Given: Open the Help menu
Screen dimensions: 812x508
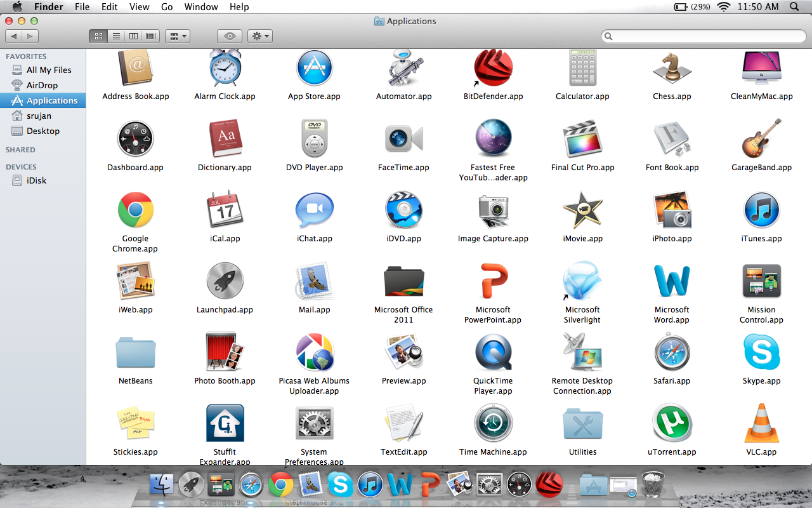Looking at the screenshot, I should [x=239, y=7].
